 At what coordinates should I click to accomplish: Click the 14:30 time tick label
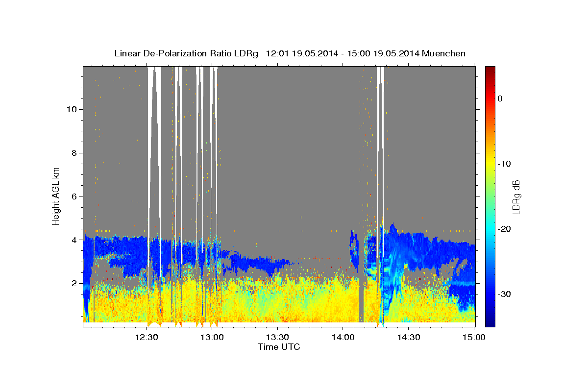coord(408,337)
